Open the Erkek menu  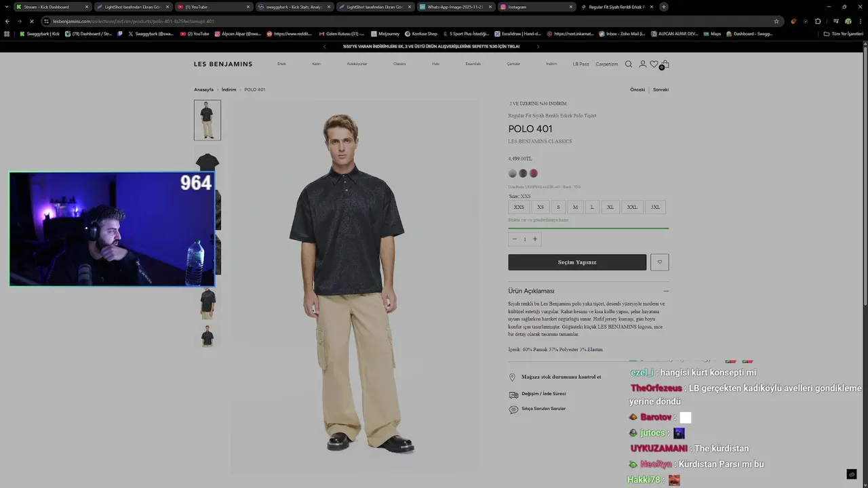tap(281, 64)
